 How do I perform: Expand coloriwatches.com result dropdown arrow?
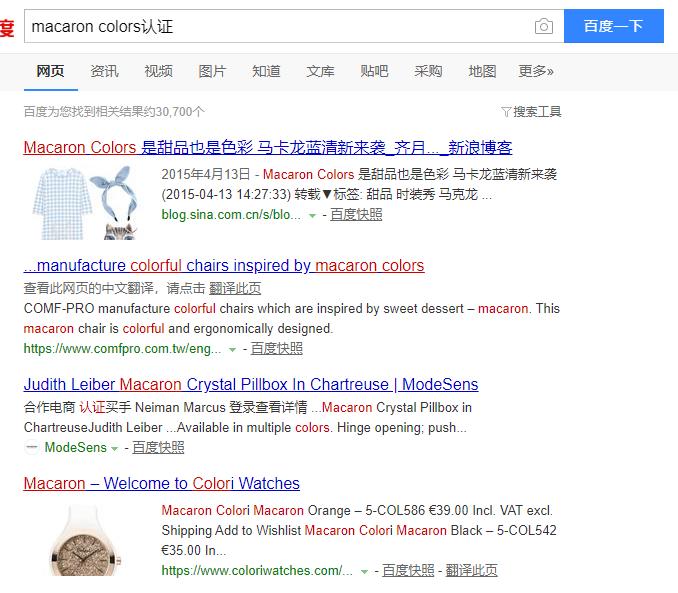[x=364, y=572]
